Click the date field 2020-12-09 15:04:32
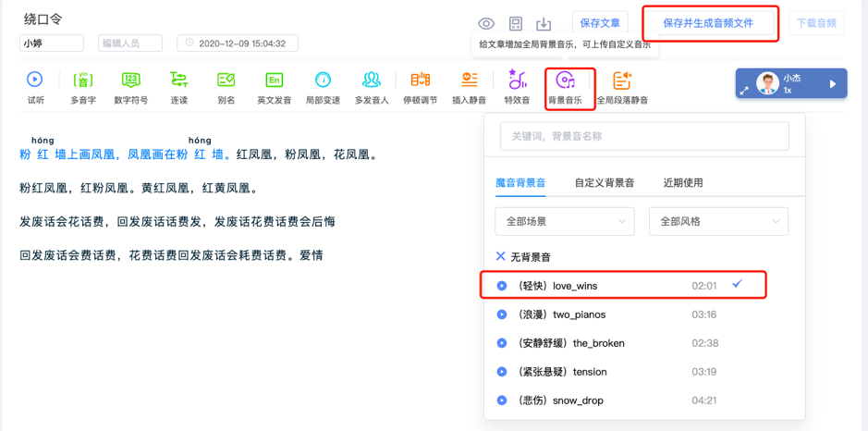The image size is (868, 431). tap(238, 43)
